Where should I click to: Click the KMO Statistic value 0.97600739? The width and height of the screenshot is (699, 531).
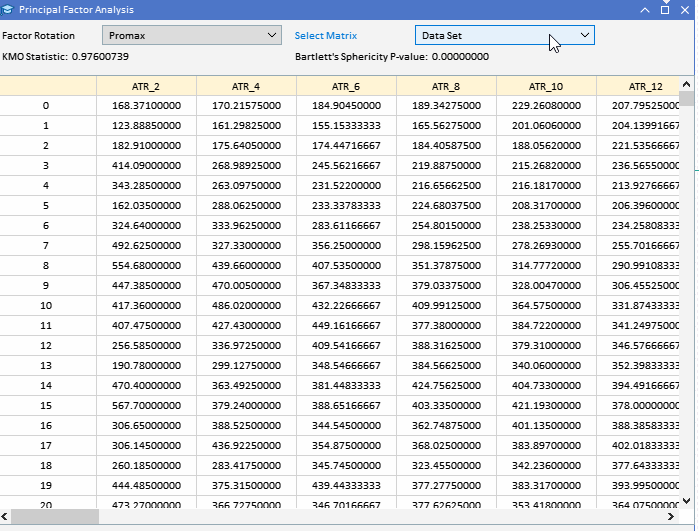(x=100, y=57)
